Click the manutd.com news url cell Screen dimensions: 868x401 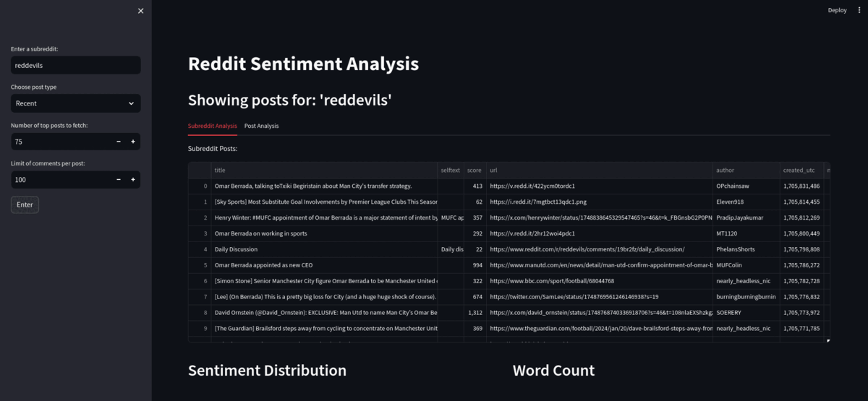click(599, 266)
